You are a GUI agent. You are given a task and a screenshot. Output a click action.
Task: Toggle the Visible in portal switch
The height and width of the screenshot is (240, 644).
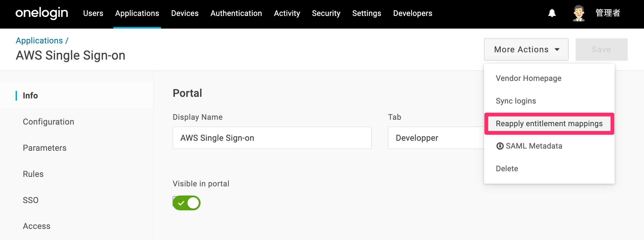[187, 203]
